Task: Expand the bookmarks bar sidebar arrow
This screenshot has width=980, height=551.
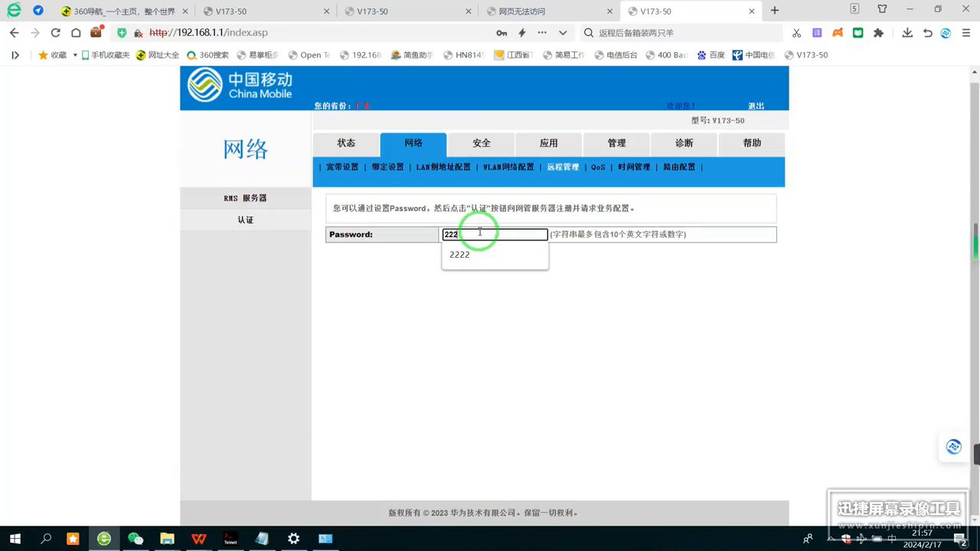Action: coord(15,55)
